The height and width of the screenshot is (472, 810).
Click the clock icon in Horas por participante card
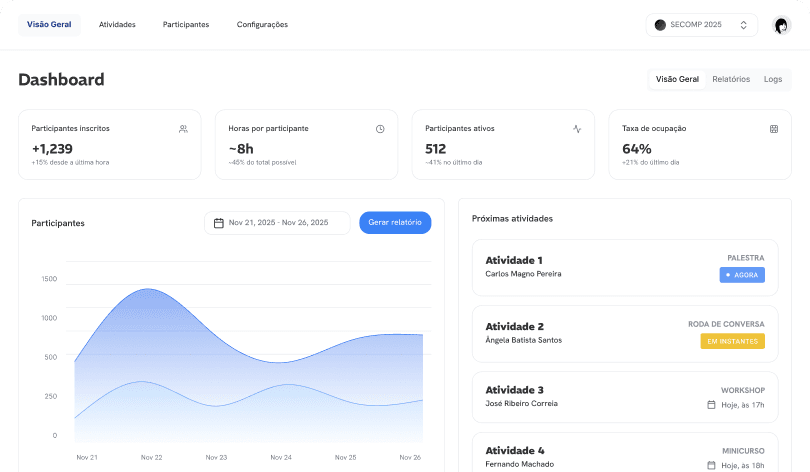coord(380,129)
